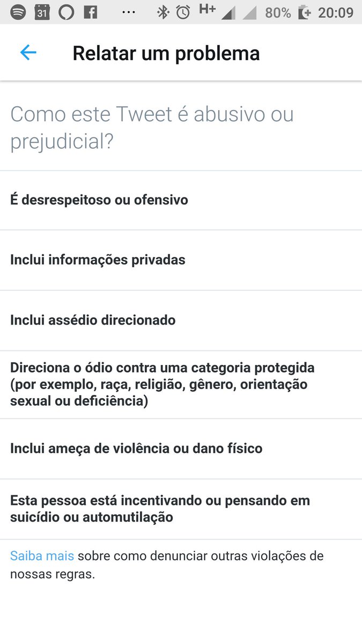Tap the Spotify status bar icon
Screen dimensions: 362x644
tap(18, 12)
